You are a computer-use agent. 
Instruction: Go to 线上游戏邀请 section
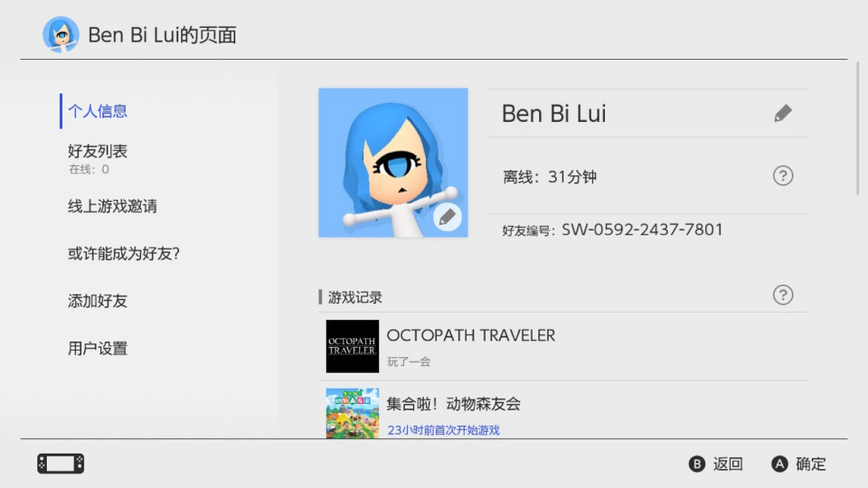(112, 206)
